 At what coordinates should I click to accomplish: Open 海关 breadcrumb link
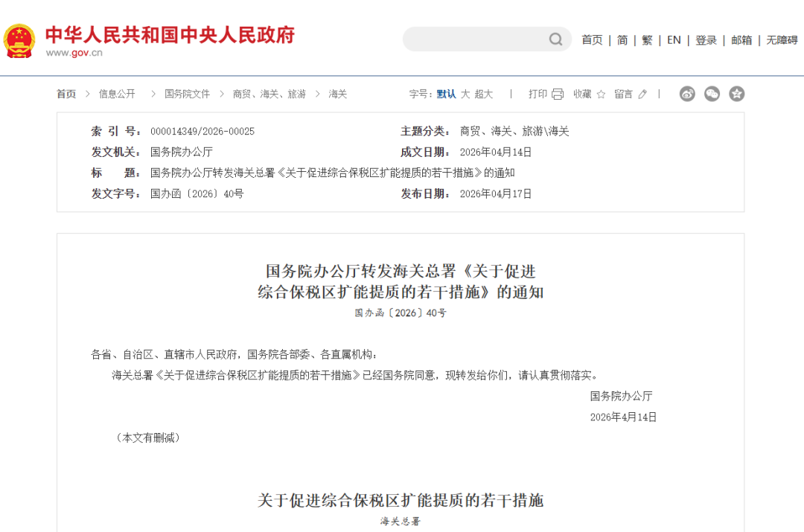pyautogui.click(x=338, y=94)
